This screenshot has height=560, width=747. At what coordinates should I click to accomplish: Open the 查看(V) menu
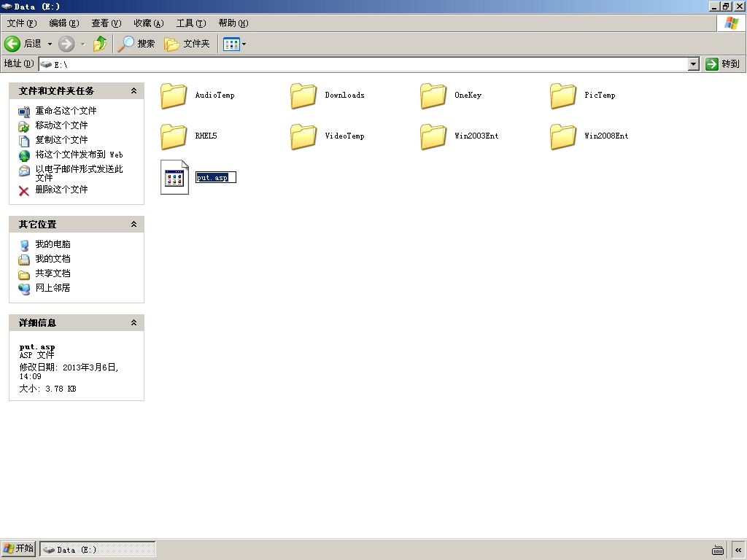pyautogui.click(x=107, y=23)
